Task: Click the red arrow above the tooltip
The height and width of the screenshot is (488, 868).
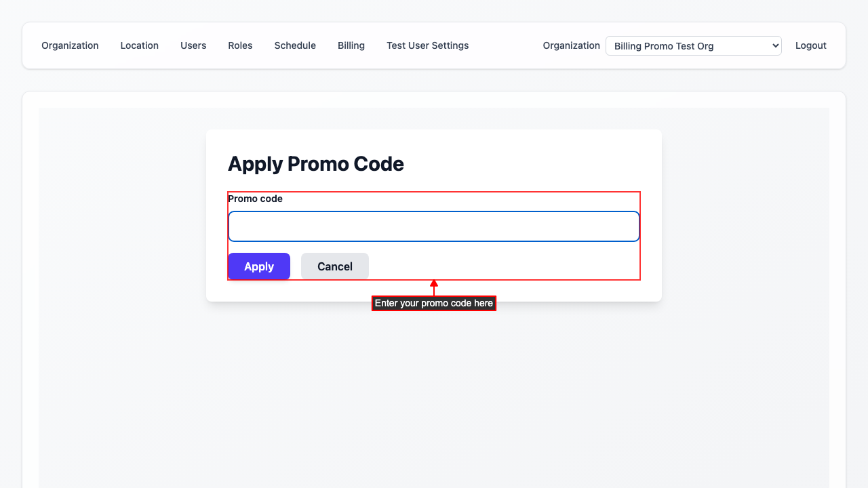Action: tap(434, 286)
